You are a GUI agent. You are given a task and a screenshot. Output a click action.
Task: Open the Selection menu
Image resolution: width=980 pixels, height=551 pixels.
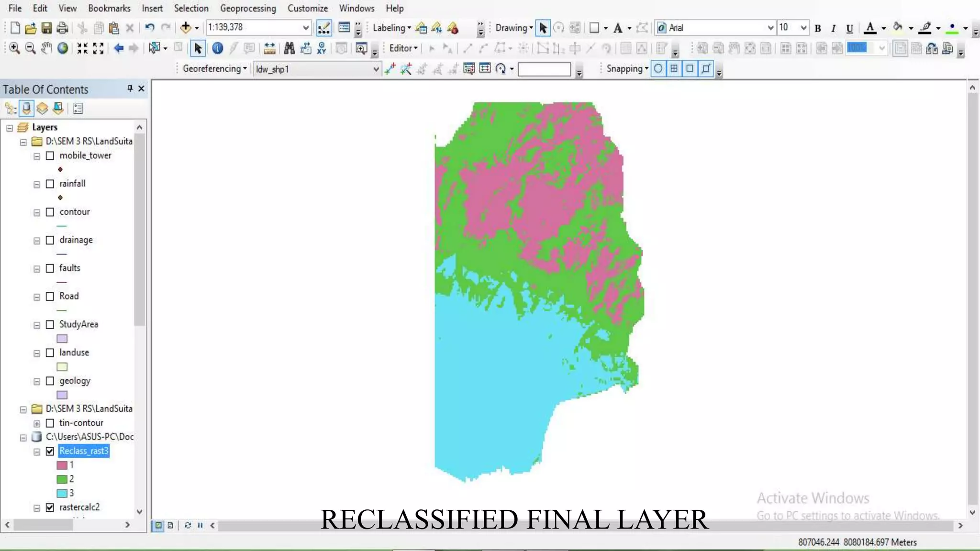click(x=191, y=8)
